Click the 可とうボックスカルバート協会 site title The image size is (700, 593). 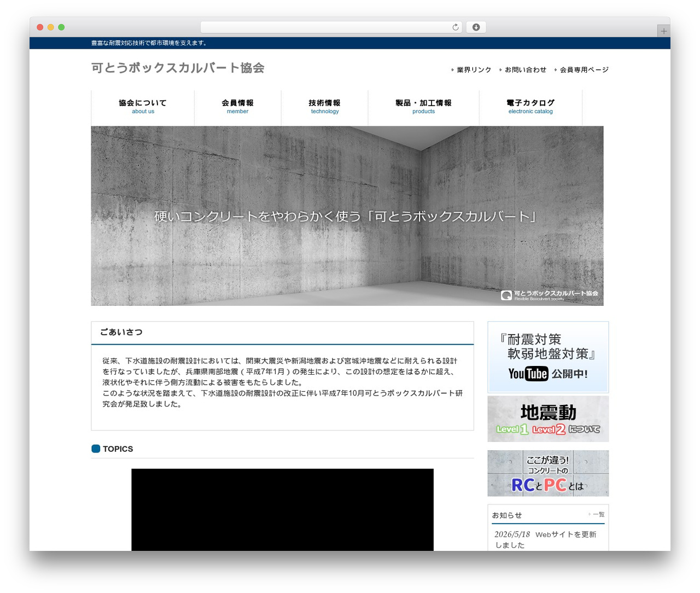(178, 68)
